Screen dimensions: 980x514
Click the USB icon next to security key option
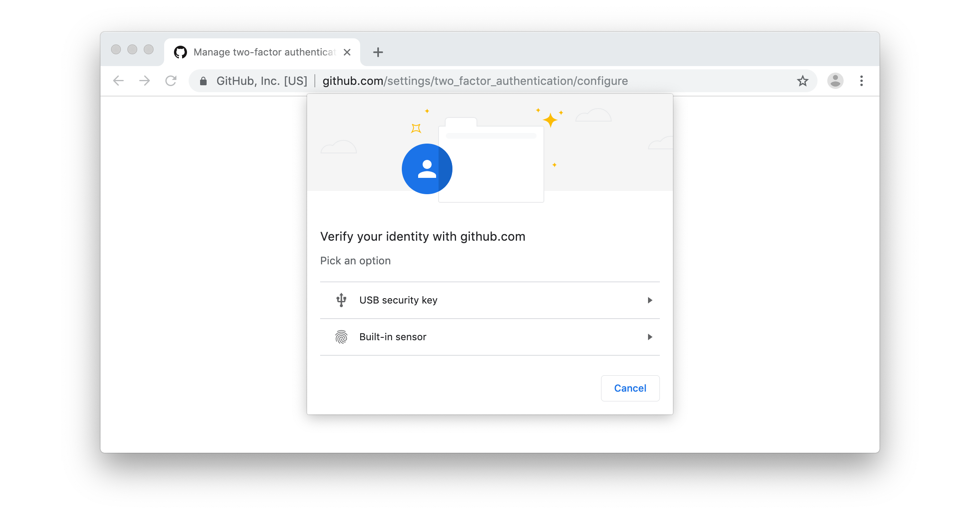[x=341, y=300]
